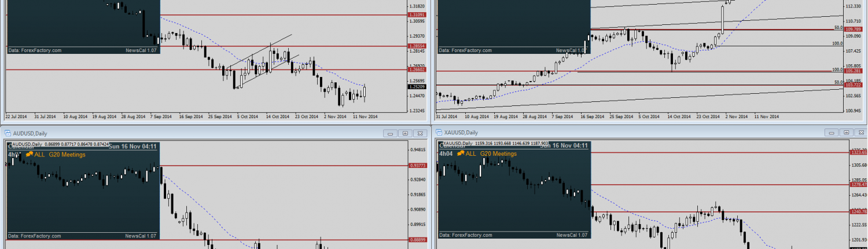Viewport: 868px width, 249px height.
Task: Click the XAUUSD chart window icon
Action: tap(439, 133)
